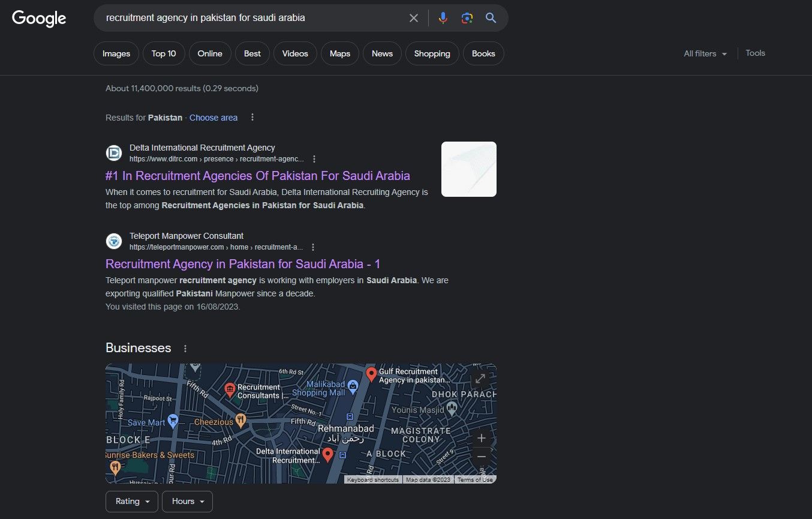Screen dimensions: 812x519
Task: Open more options for Delta International result
Action: (314, 159)
